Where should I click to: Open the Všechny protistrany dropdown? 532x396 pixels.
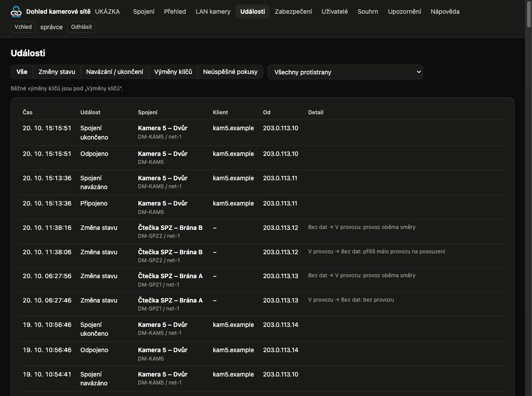pyautogui.click(x=345, y=72)
